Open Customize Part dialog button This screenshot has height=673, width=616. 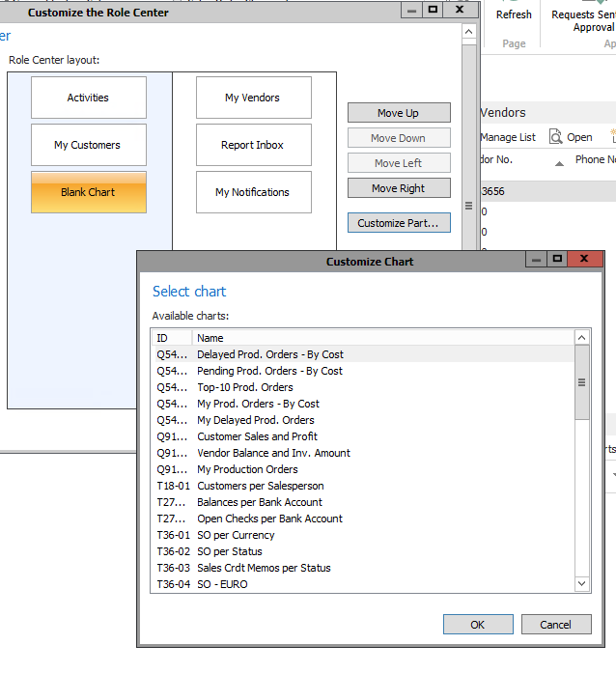[x=398, y=223]
